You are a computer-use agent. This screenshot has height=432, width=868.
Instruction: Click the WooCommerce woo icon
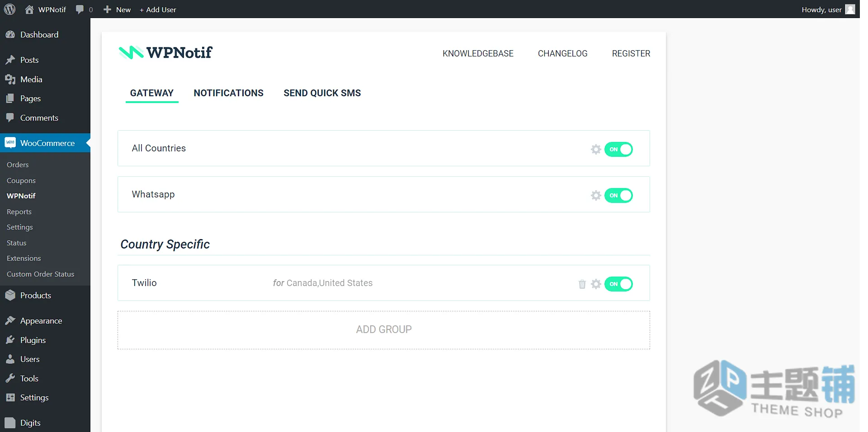(x=10, y=143)
